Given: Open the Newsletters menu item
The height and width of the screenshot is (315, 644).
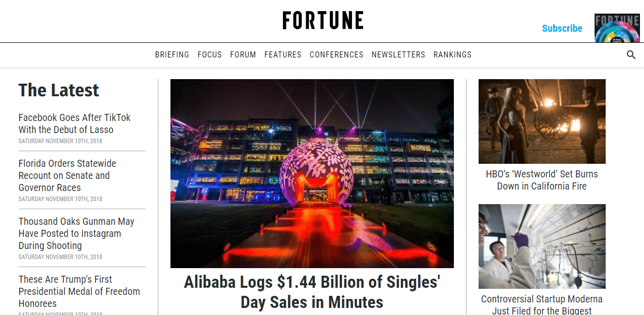Looking at the screenshot, I should (398, 55).
